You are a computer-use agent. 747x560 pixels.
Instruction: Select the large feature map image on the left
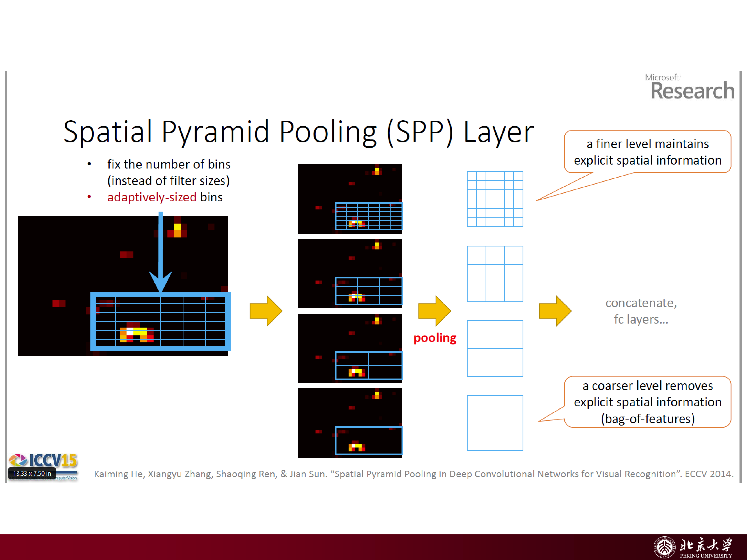pos(124,286)
